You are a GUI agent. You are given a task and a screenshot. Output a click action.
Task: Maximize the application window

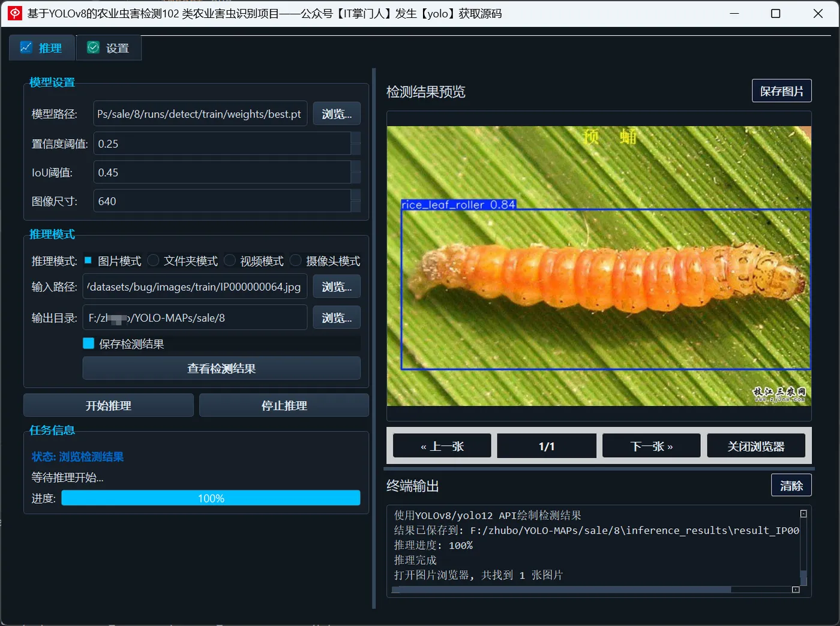click(x=776, y=13)
